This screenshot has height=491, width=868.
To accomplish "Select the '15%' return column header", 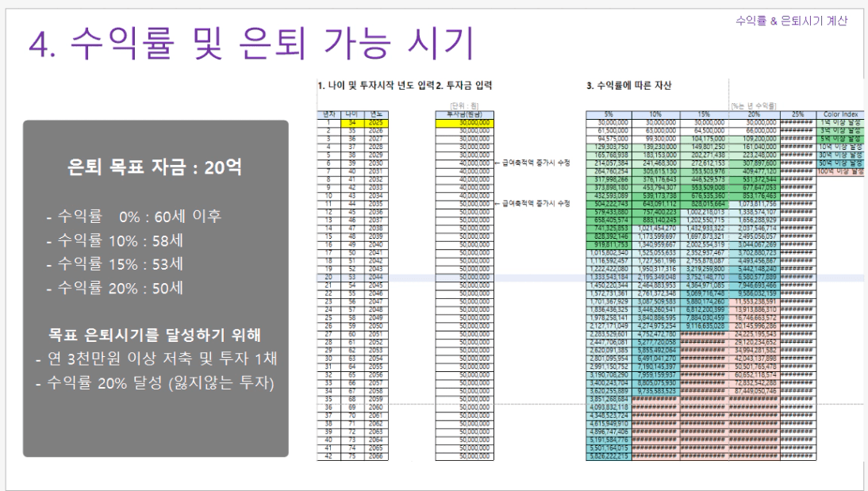I will 704,114.
